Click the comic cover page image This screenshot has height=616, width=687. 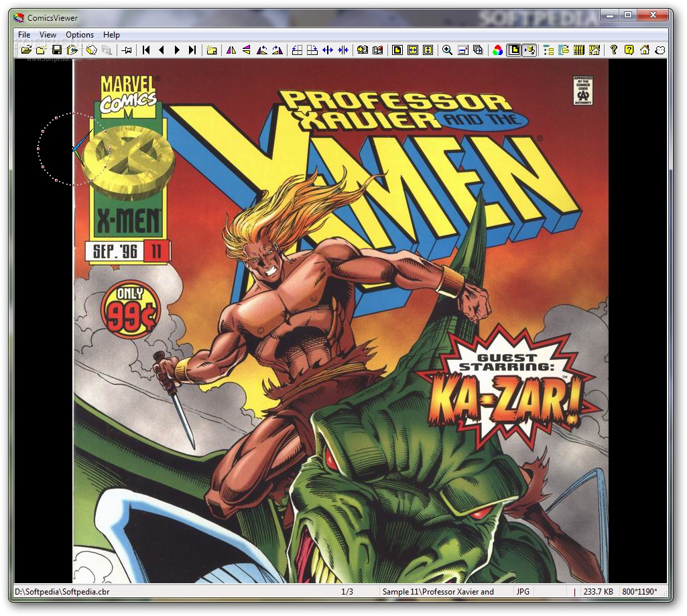tap(340, 320)
